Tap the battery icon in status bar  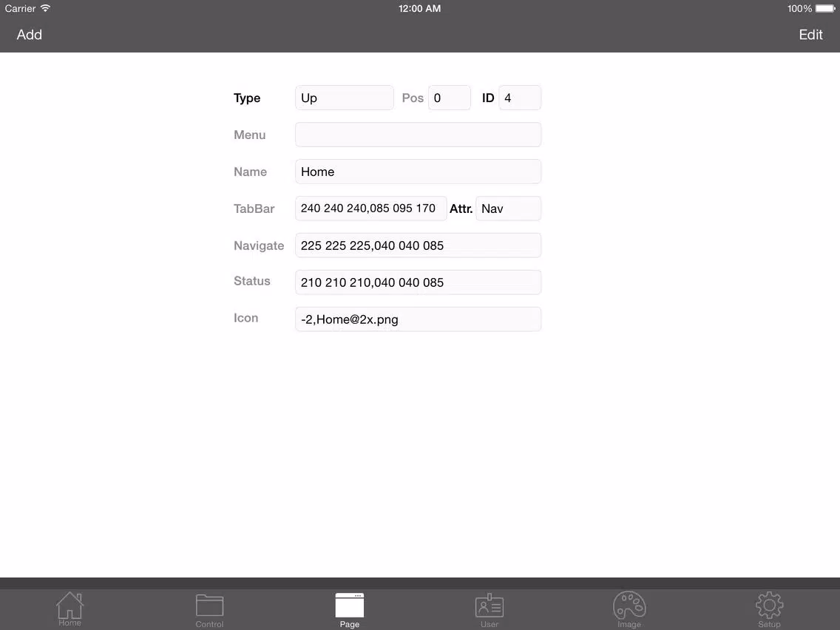(825, 9)
